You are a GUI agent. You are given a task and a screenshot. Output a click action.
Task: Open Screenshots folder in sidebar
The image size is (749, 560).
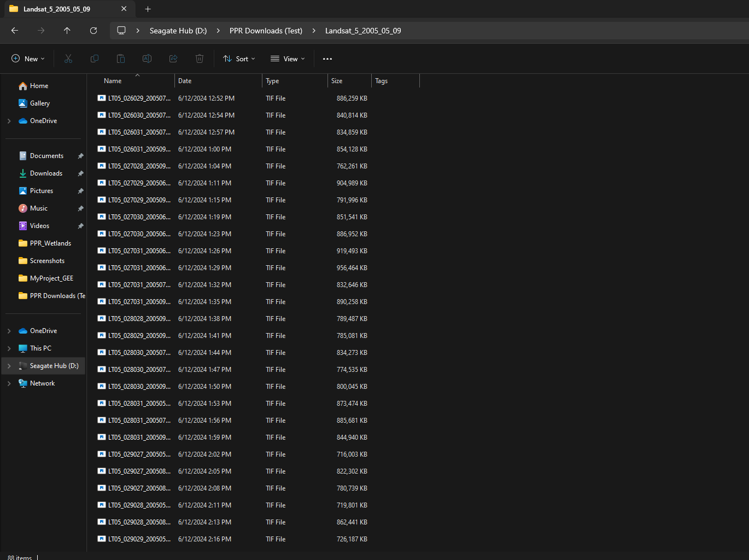click(x=43, y=261)
